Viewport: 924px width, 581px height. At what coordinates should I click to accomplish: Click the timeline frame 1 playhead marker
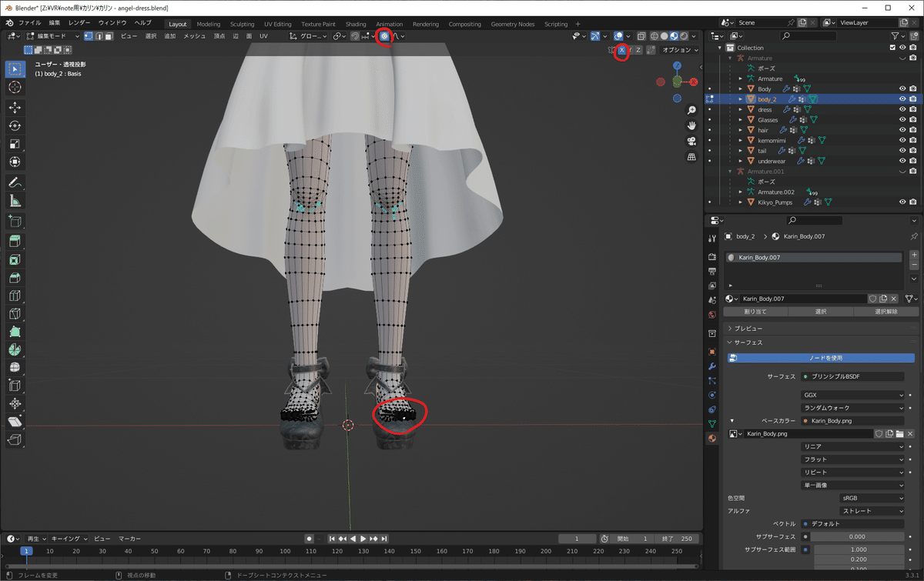pyautogui.click(x=26, y=551)
